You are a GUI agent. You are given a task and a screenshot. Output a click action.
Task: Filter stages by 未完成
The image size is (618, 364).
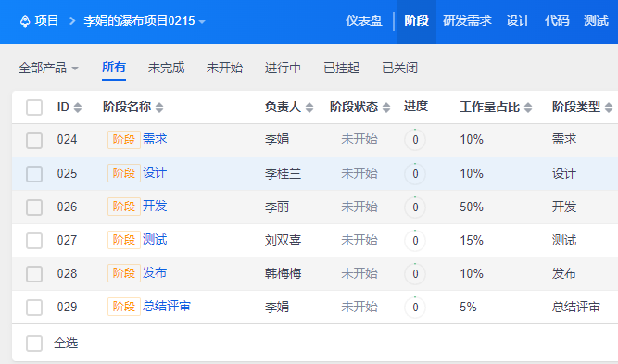point(167,68)
